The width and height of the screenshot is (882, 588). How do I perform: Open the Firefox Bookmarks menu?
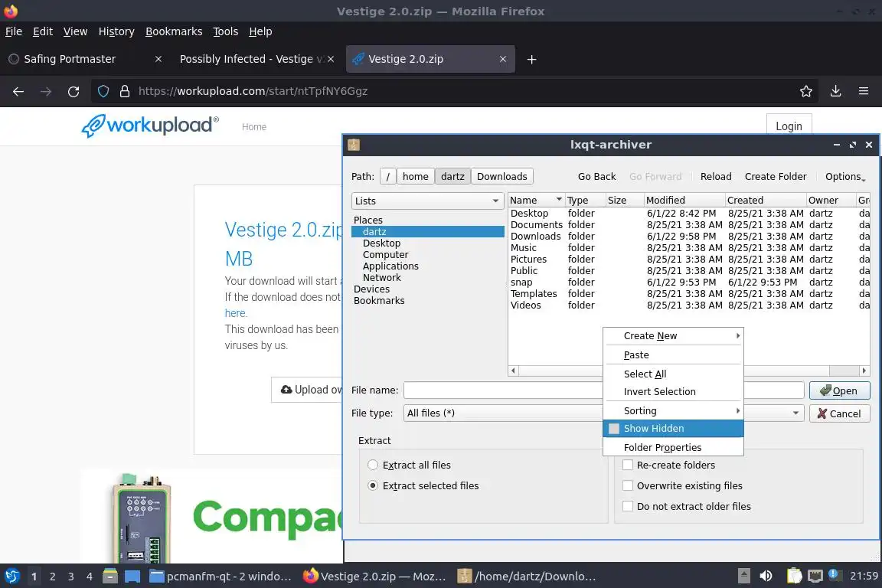174,31
